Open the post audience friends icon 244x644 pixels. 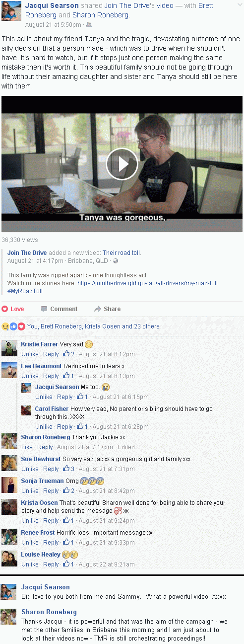coord(89,24)
